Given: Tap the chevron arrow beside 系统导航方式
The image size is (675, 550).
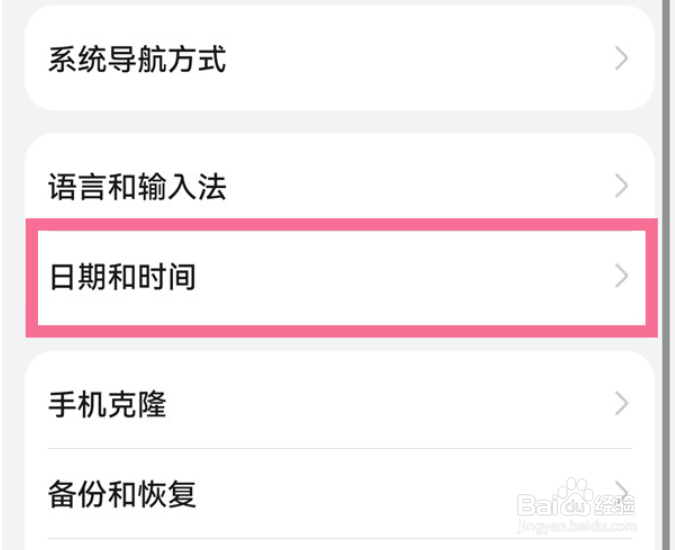Looking at the screenshot, I should coord(622,59).
